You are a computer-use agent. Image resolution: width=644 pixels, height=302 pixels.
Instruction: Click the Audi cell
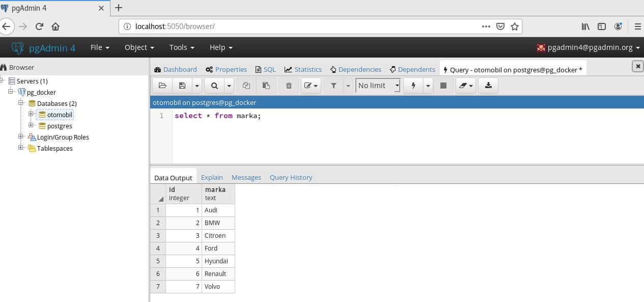pos(218,210)
